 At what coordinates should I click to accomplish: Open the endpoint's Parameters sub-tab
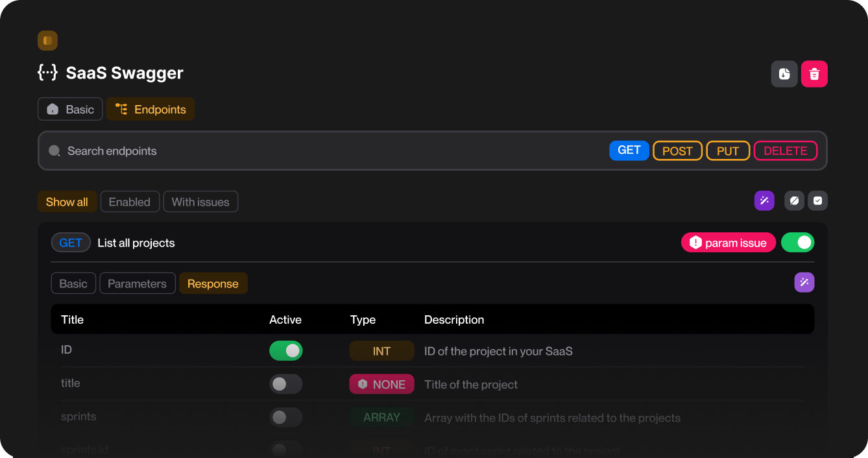pyautogui.click(x=138, y=283)
